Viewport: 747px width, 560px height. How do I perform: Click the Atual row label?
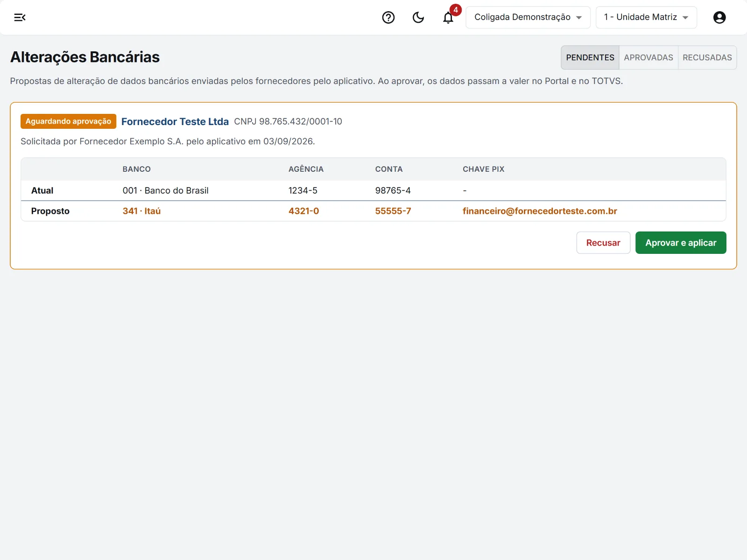click(x=42, y=190)
